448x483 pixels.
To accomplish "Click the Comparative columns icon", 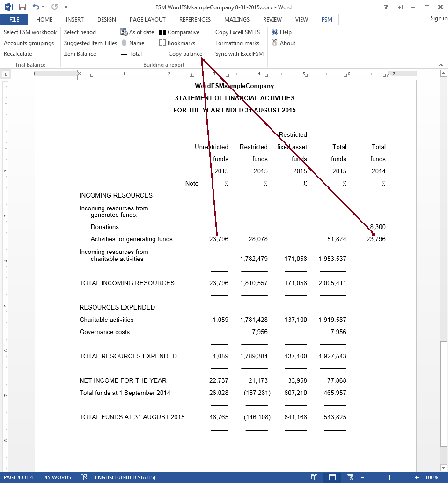I will pos(162,32).
